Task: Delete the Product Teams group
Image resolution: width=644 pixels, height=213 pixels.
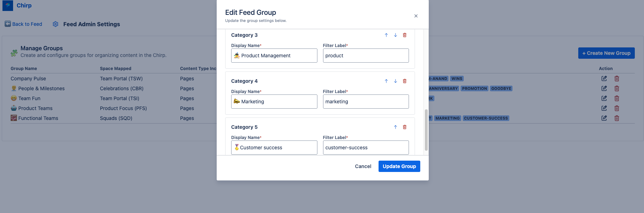Action: pyautogui.click(x=617, y=108)
